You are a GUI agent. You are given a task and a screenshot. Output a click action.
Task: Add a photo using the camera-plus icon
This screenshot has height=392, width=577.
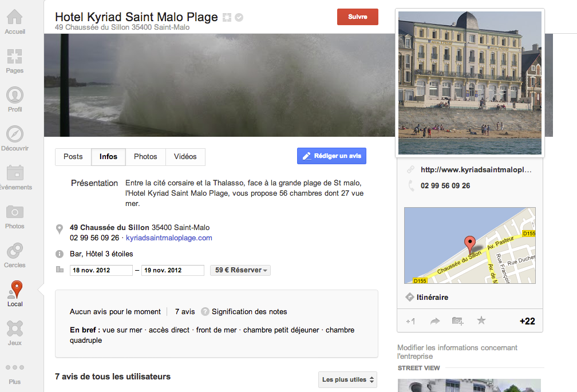458,321
